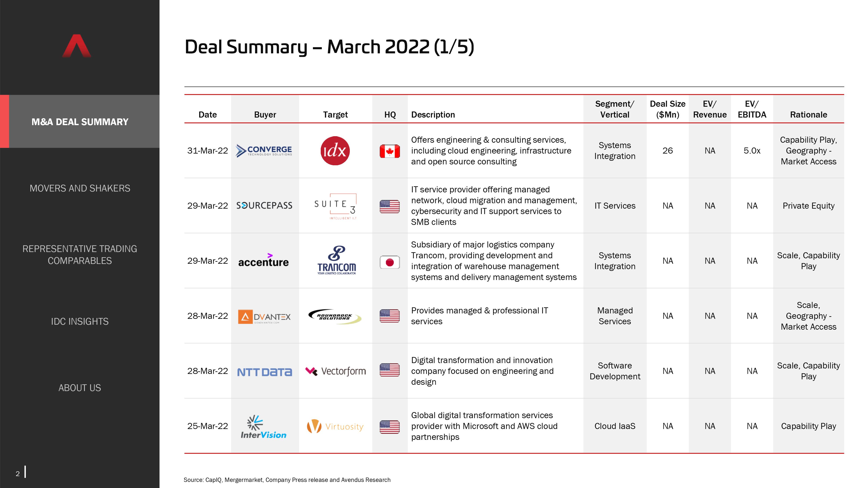This screenshot has height=488, width=868.
Task: Click the EV/EBITDA column header
Action: point(752,109)
